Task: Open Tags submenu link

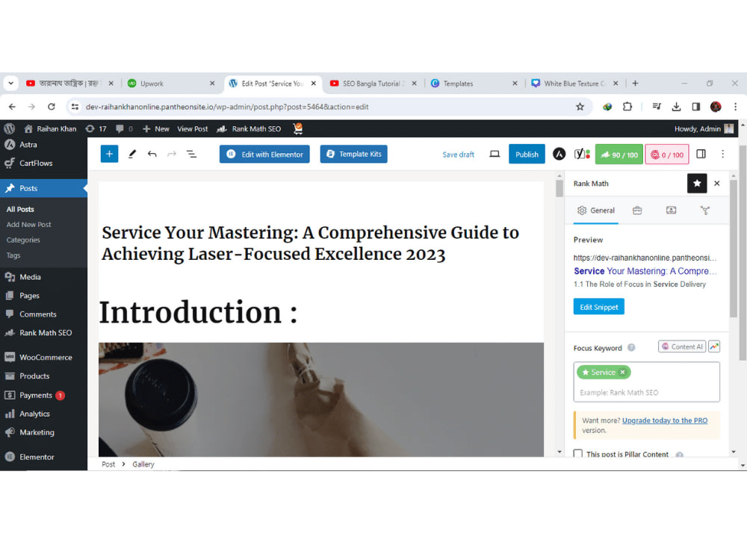Action: [13, 255]
